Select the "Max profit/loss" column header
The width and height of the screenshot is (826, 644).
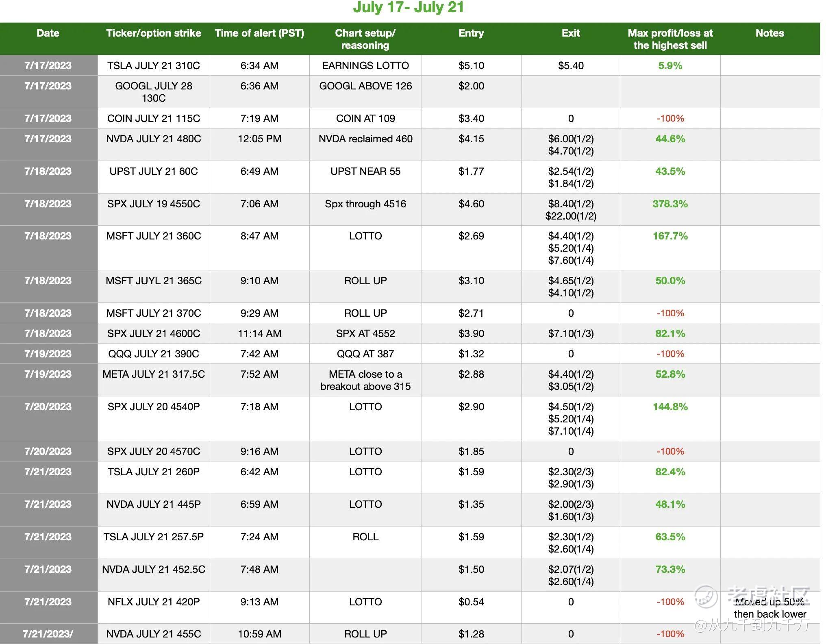tap(670, 39)
